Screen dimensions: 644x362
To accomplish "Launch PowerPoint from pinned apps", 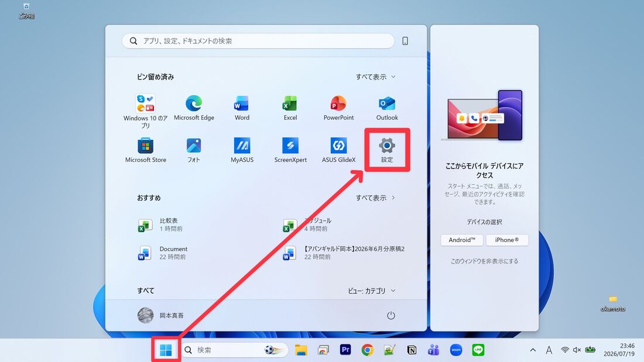I will click(x=338, y=108).
